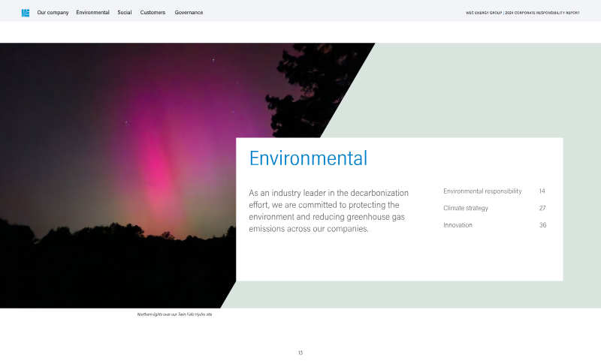601x364 pixels.
Task: Click the page number 13 footer
Action: click(x=300, y=353)
